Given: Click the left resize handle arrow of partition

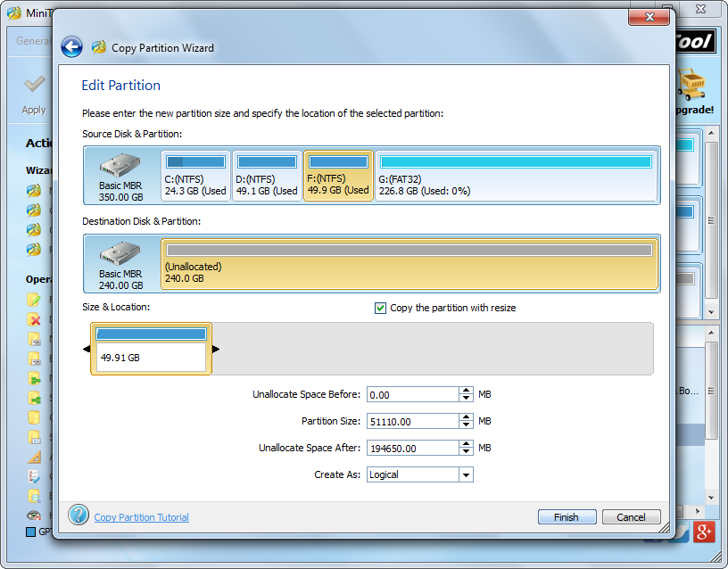Looking at the screenshot, I should [x=87, y=349].
